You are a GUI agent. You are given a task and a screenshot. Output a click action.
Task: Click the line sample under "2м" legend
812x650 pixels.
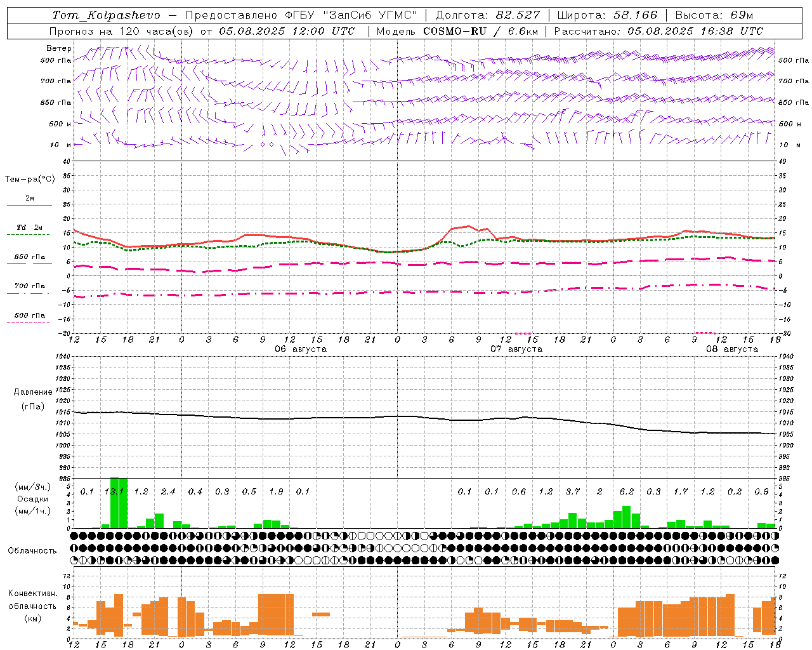[x=29, y=206]
